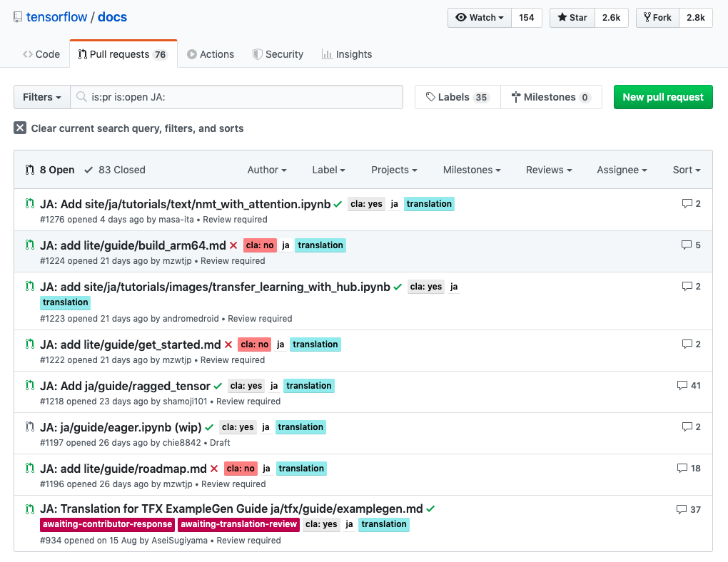
Task: Click the awaiting-contributor-response label
Action: [x=107, y=524]
